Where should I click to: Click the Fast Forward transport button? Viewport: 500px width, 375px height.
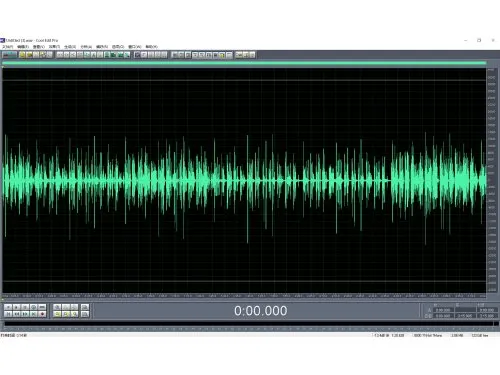point(25,314)
